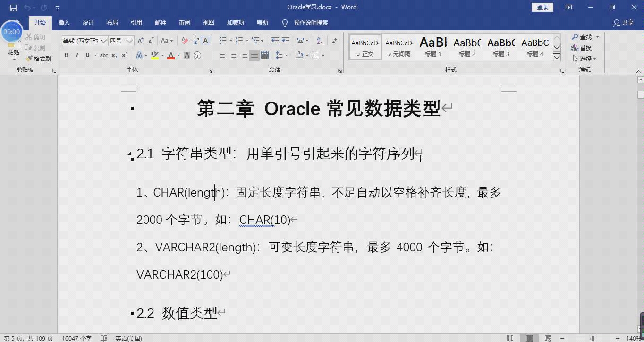Apply subscript formatting
Screen dimensions: 644x342
pyautogui.click(x=114, y=55)
